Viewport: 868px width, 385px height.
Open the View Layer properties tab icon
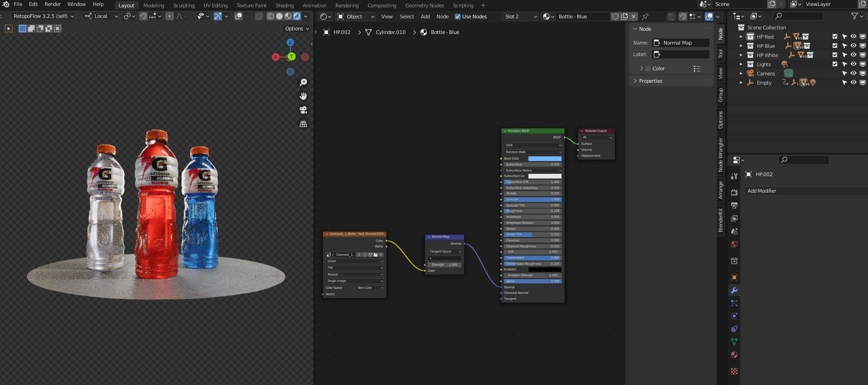pyautogui.click(x=734, y=218)
